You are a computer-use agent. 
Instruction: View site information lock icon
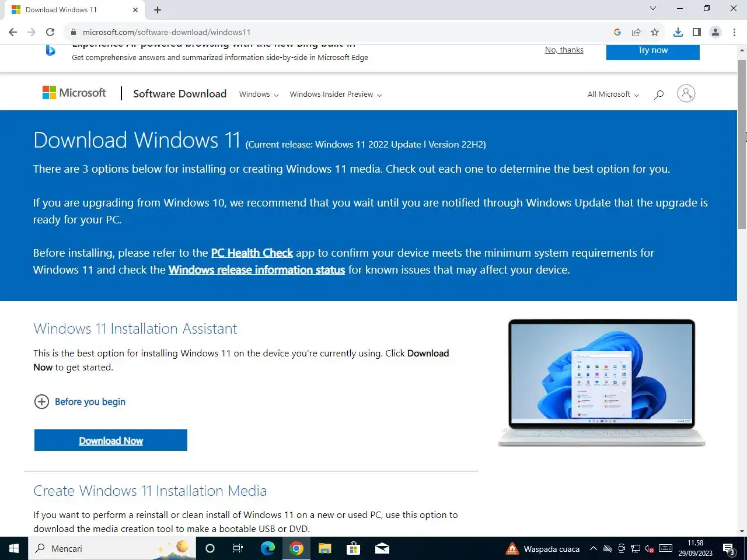point(73,32)
